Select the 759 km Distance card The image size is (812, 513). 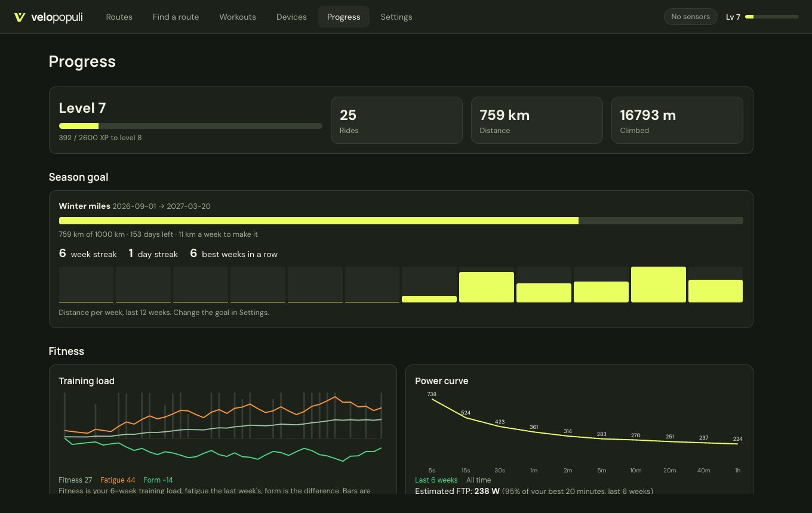pyautogui.click(x=537, y=120)
